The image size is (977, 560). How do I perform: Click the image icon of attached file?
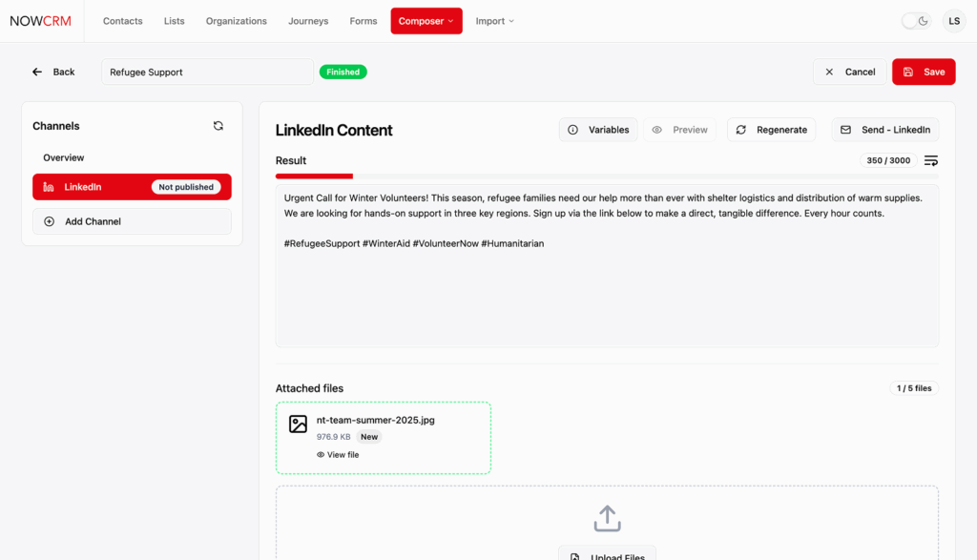coord(299,425)
